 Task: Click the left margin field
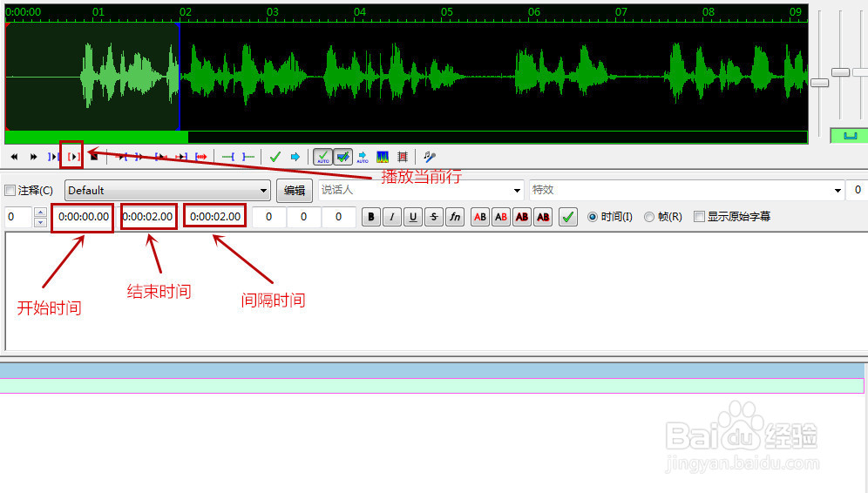coord(268,217)
